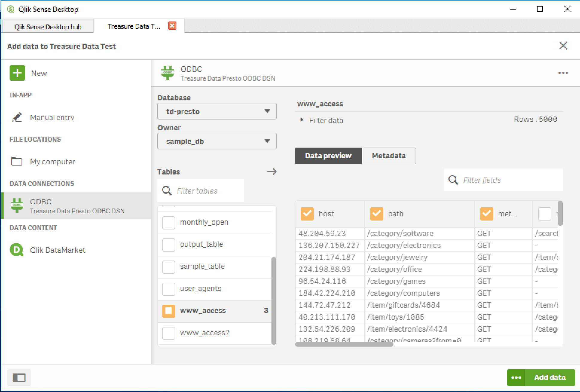The image size is (580, 392).
Task: Open Add data options ellipsis button
Action: [x=516, y=378]
